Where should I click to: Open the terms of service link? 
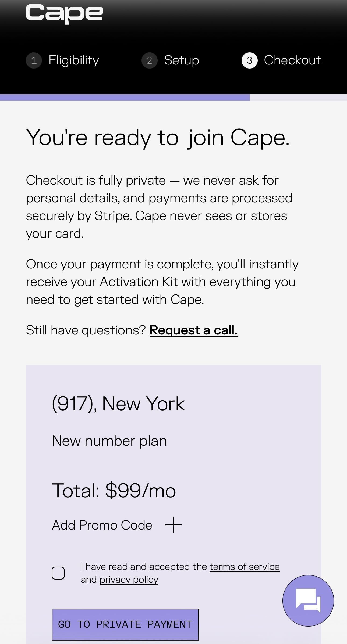[x=245, y=566]
